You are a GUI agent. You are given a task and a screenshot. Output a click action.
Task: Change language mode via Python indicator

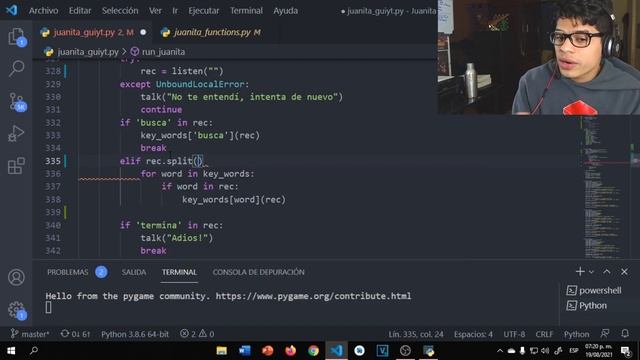[x=576, y=334]
